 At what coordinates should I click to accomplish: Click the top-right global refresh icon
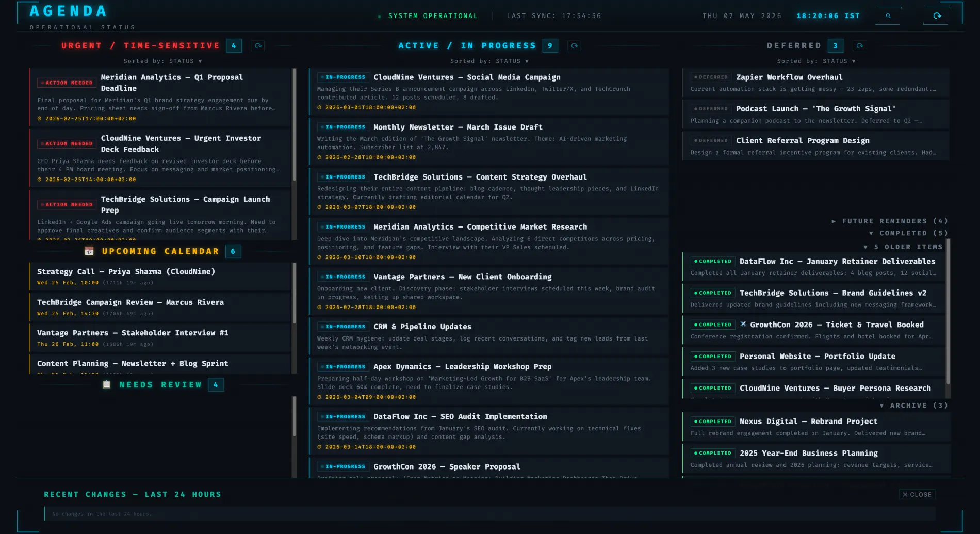[937, 16]
